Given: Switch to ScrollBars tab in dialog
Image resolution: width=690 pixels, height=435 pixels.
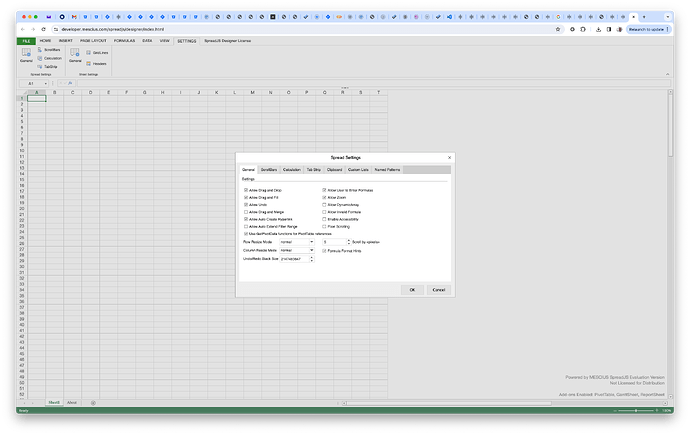Looking at the screenshot, I should (x=269, y=170).
